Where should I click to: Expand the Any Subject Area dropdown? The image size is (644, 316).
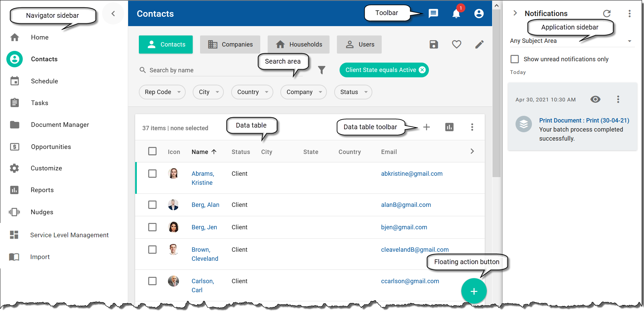[630, 41]
